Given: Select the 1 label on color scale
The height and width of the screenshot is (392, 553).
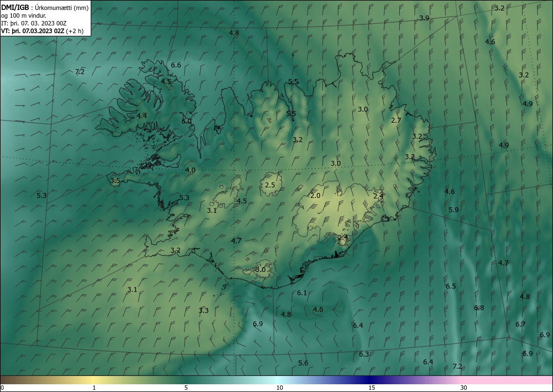Looking at the screenshot, I should 94,388.
